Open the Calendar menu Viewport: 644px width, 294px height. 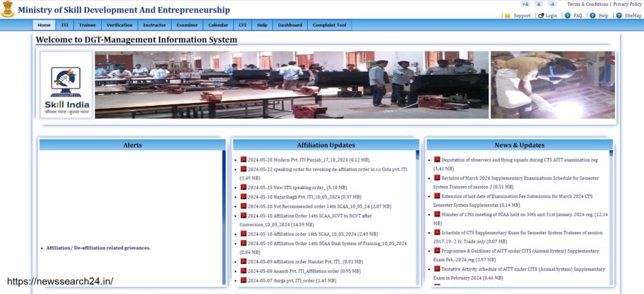218,25
